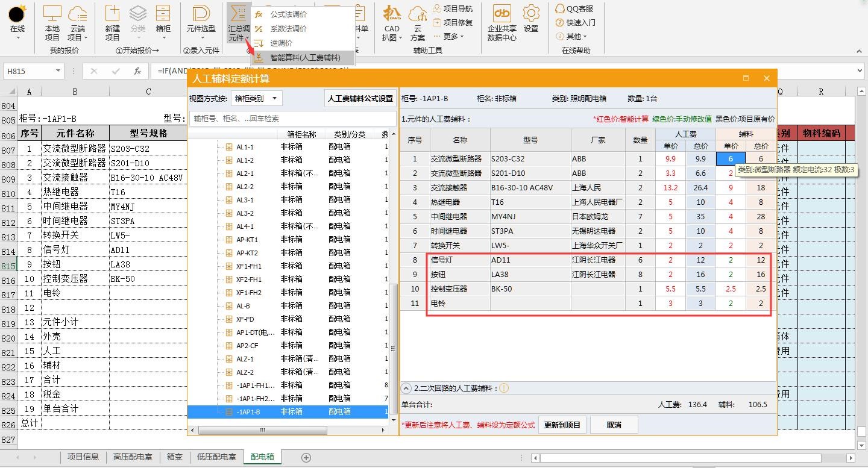Switch to 高压配电室 sheet tab
The width and height of the screenshot is (868, 468).
tap(133, 457)
